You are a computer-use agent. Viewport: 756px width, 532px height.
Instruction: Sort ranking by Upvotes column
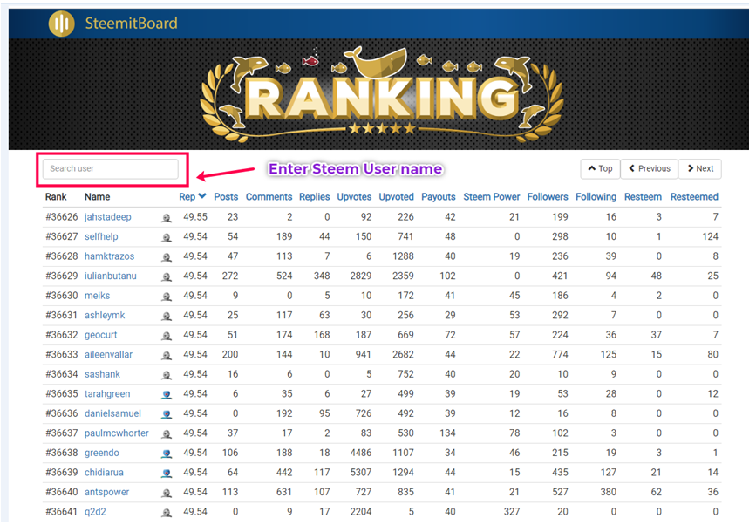pos(354,197)
